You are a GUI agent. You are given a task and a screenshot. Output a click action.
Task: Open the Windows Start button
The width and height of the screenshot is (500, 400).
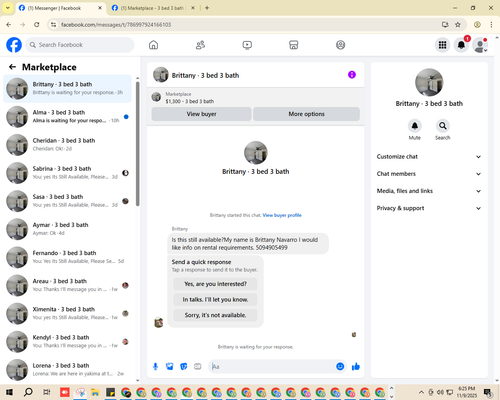click(9, 392)
